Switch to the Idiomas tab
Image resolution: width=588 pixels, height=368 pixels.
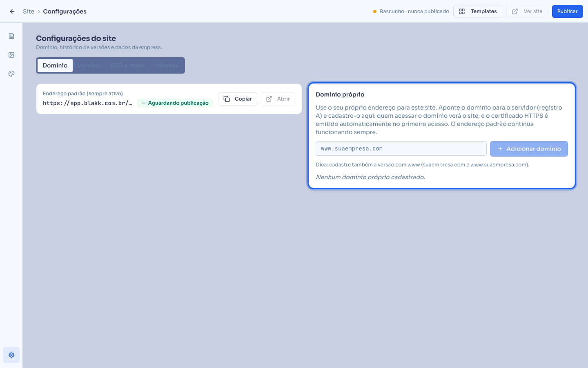click(167, 65)
